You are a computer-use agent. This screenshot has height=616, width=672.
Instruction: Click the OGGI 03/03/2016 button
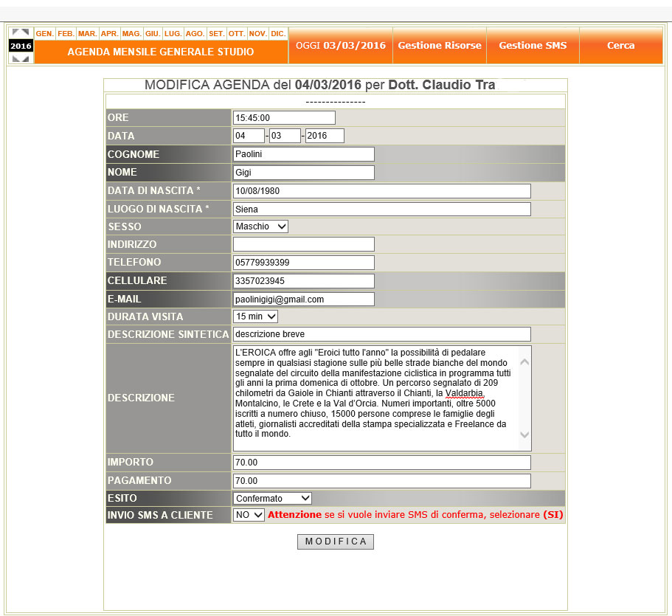341,46
